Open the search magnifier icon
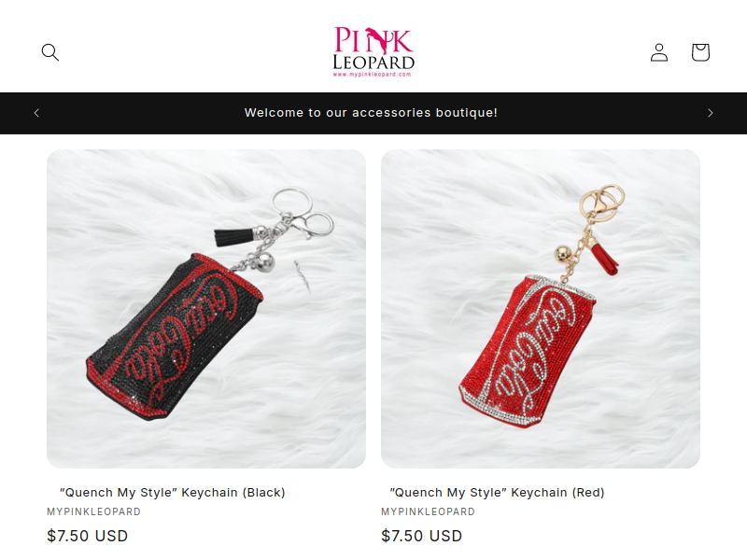The height and width of the screenshot is (560, 747). point(50,52)
